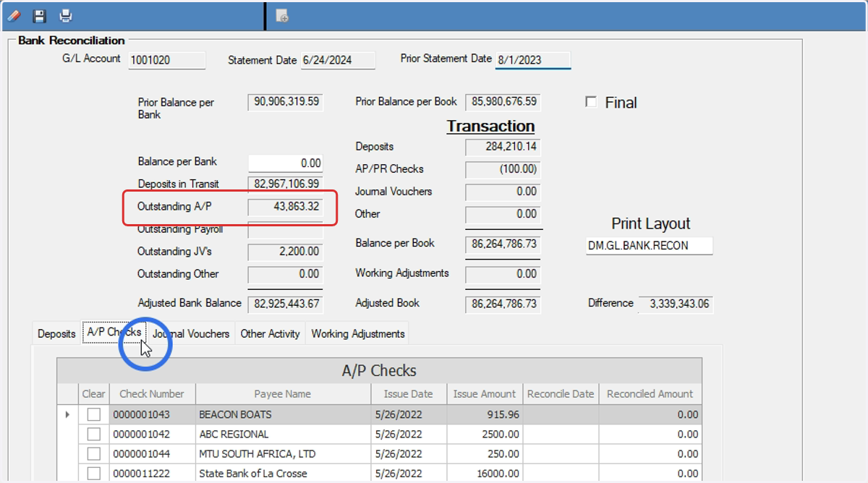Click the save floppy disk icon
The width and height of the screenshot is (868, 483).
[x=40, y=15]
